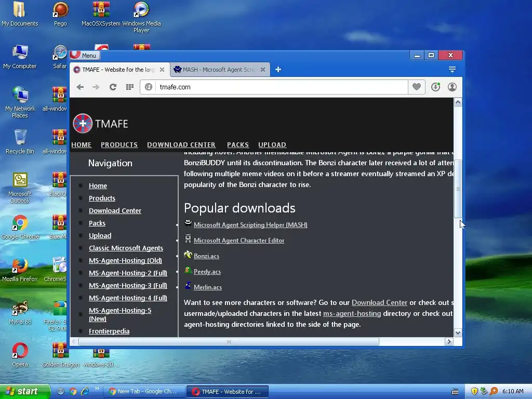Open the tab menu icon in Opera
532x399 pixels.
click(x=452, y=70)
